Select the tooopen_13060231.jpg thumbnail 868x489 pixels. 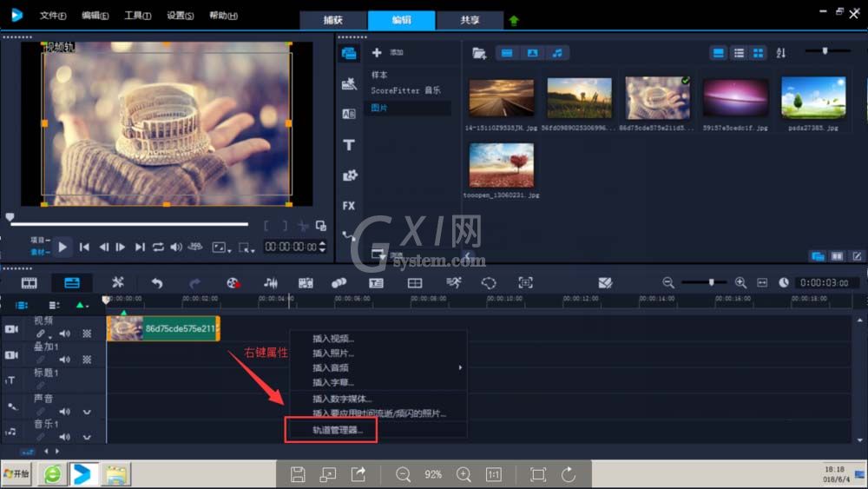[x=502, y=165]
